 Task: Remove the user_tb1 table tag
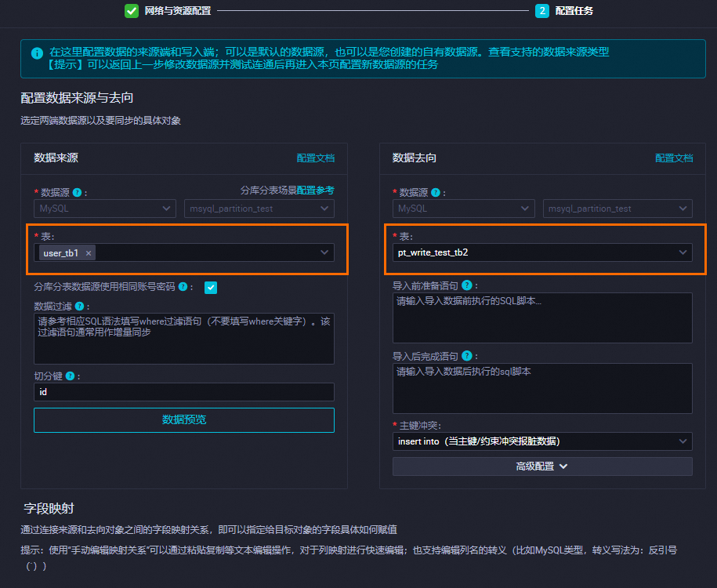click(89, 253)
